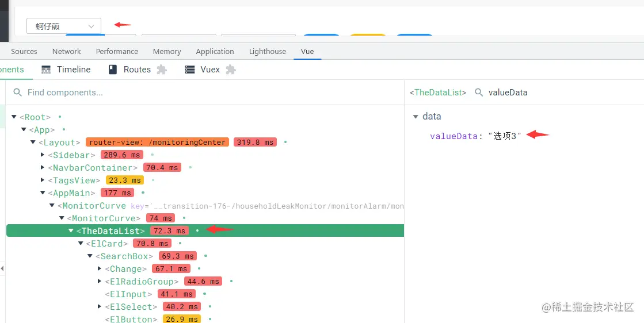
Task: Select the ElInput component in tree
Action: [x=128, y=294]
